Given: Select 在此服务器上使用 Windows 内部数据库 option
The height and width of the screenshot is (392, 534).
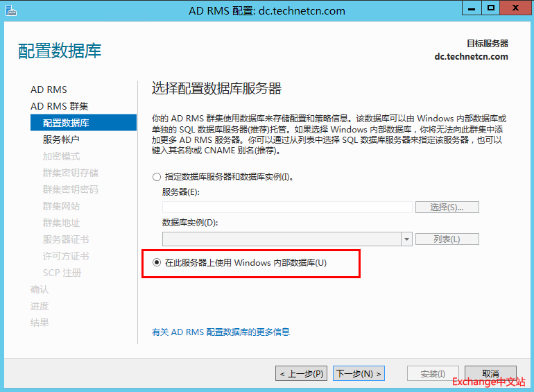Looking at the screenshot, I should tap(157, 263).
